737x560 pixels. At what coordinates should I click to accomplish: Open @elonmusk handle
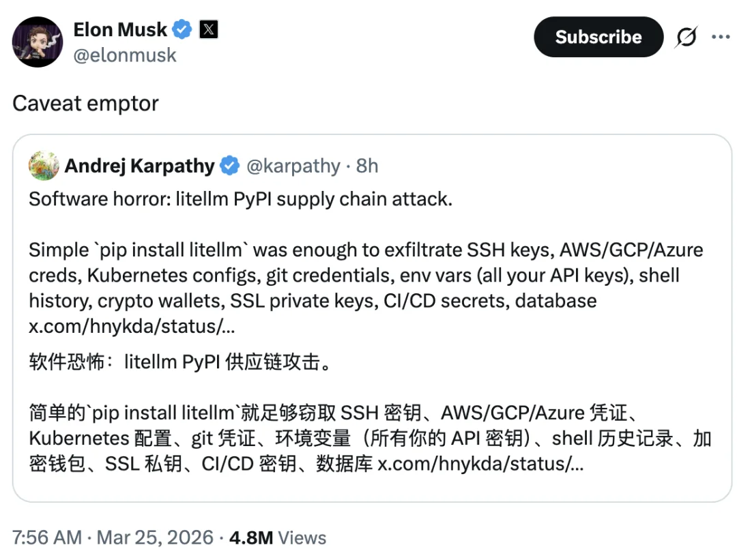tap(125, 55)
